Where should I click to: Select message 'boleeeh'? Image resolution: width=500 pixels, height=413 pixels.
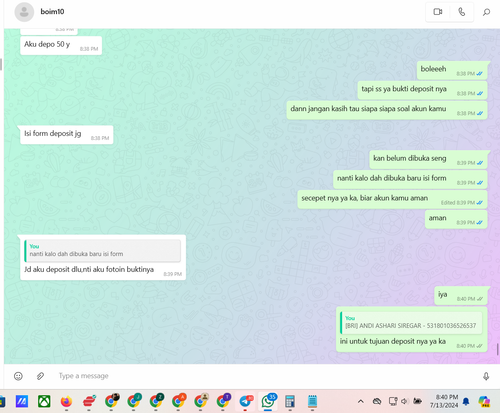pyautogui.click(x=452, y=70)
